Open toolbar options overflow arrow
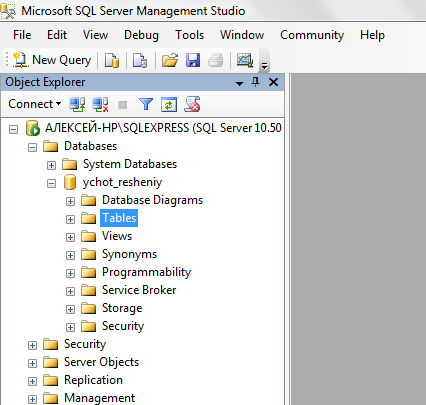 264,66
